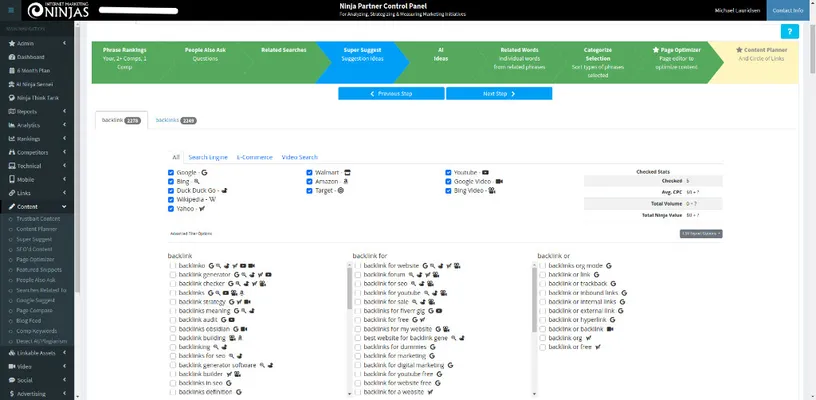This screenshot has width=816, height=400.
Task: Uncheck the Duck Duck Go checkbox
Action: [x=172, y=190]
